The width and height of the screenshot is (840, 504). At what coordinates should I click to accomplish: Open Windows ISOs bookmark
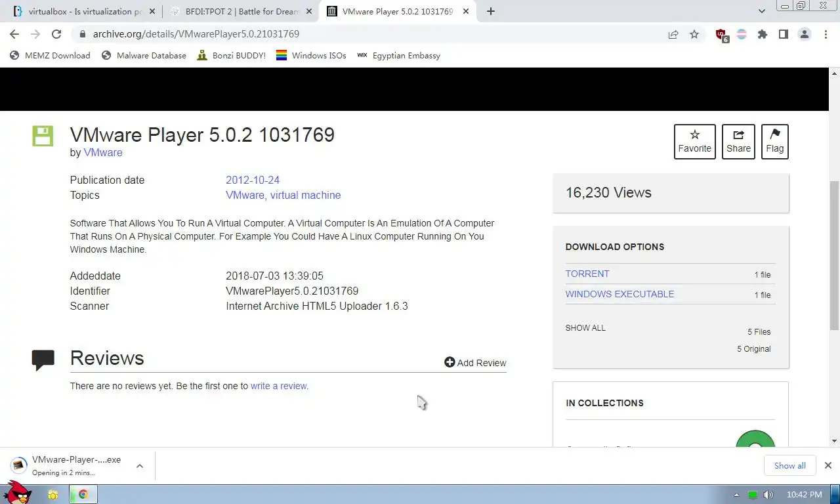pos(311,56)
